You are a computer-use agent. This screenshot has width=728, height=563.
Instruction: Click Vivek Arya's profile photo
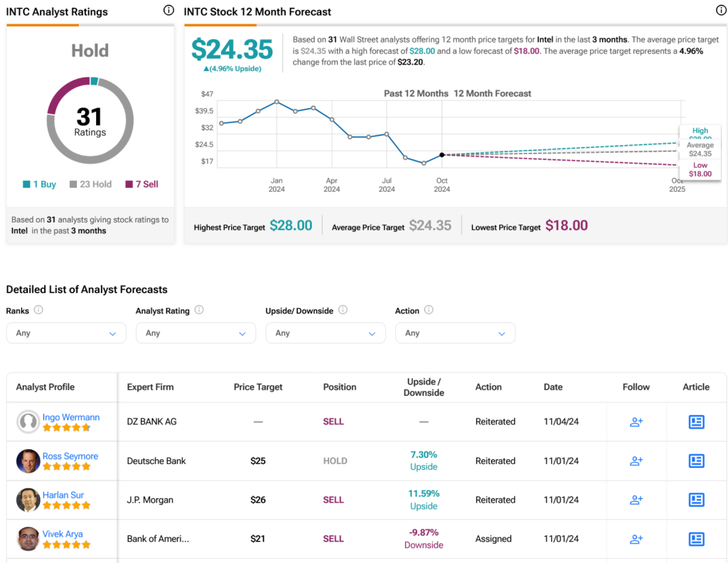pyautogui.click(x=28, y=539)
